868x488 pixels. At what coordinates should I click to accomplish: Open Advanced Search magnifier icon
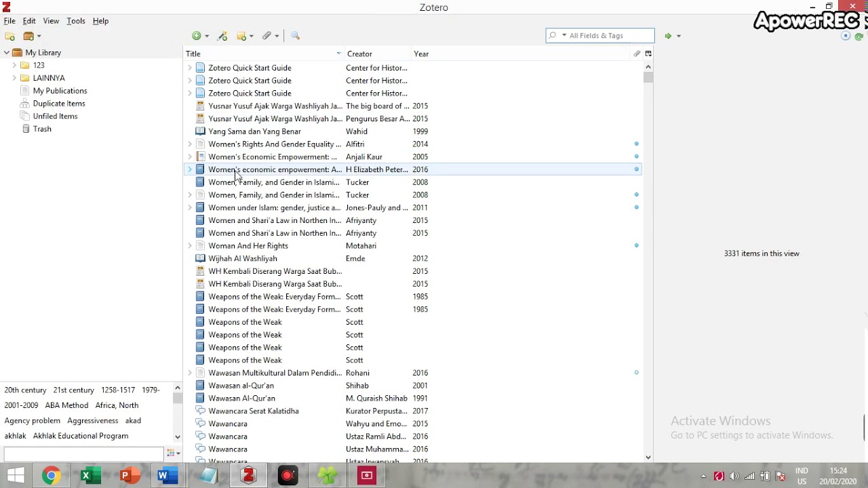[x=295, y=36]
